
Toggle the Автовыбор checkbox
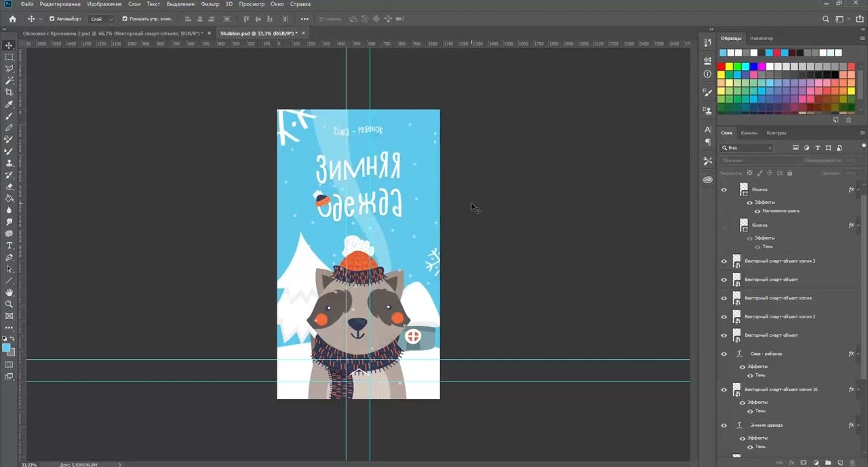point(52,19)
